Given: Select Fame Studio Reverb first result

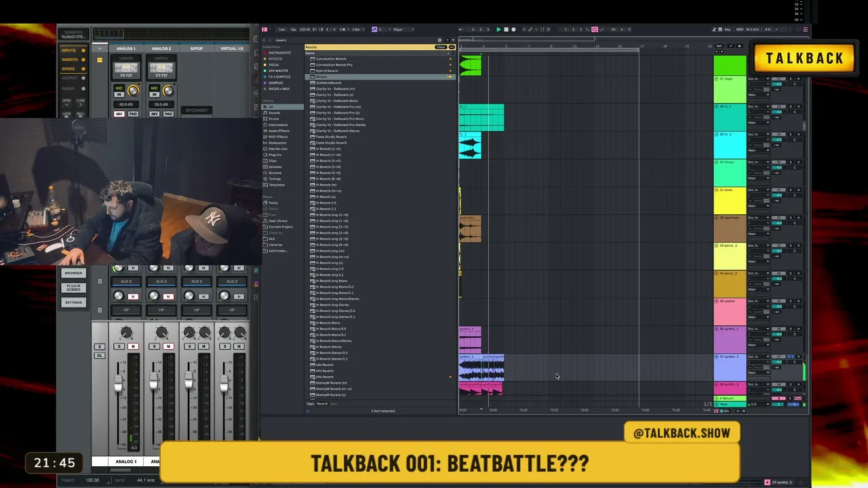Looking at the screenshot, I should coord(331,137).
